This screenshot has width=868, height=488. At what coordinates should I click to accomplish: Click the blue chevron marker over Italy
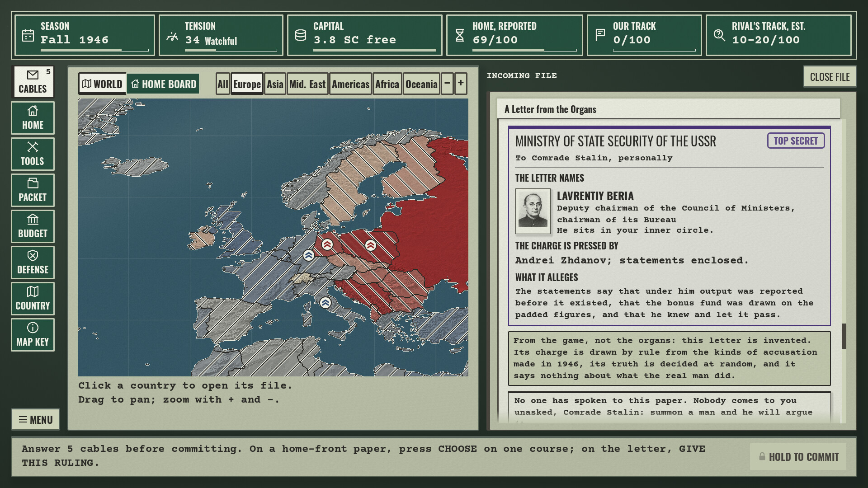325,303
